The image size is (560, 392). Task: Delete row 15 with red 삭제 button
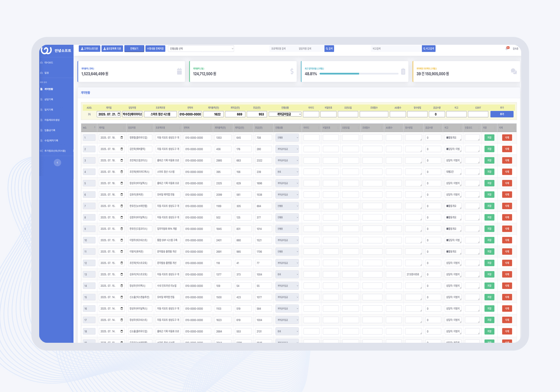[x=507, y=297]
